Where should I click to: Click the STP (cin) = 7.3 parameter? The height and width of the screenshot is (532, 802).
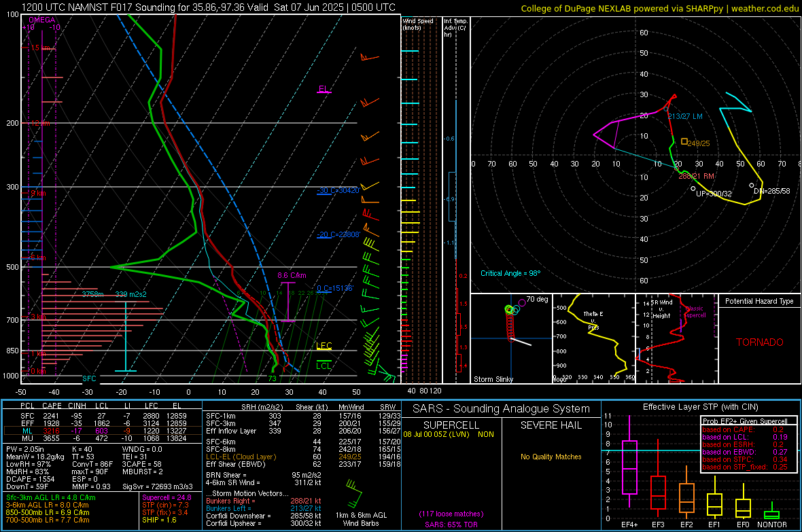tap(165, 505)
